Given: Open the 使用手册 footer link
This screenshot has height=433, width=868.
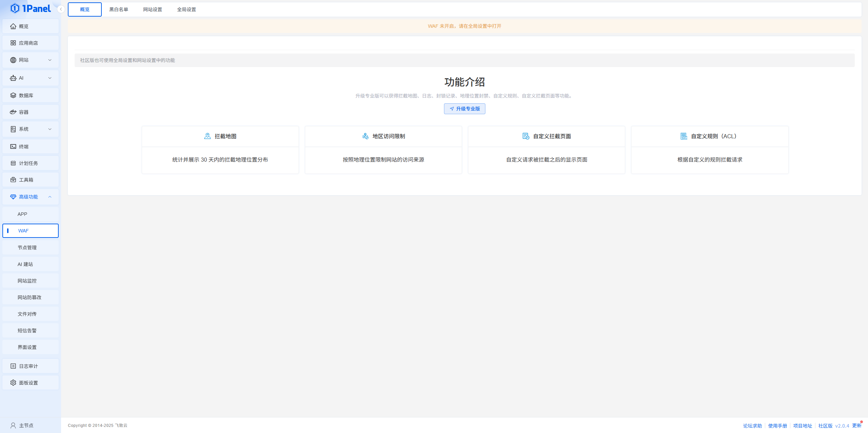Looking at the screenshot, I should coord(777,426).
